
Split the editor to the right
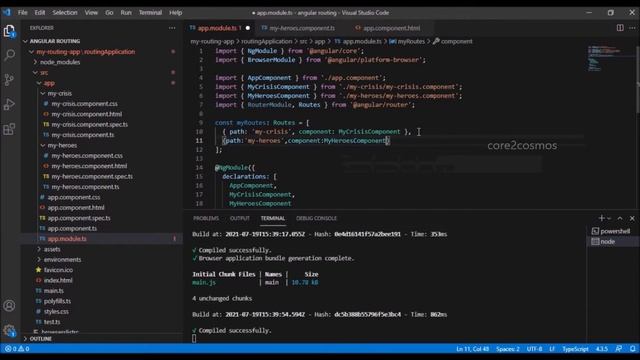click(620, 28)
